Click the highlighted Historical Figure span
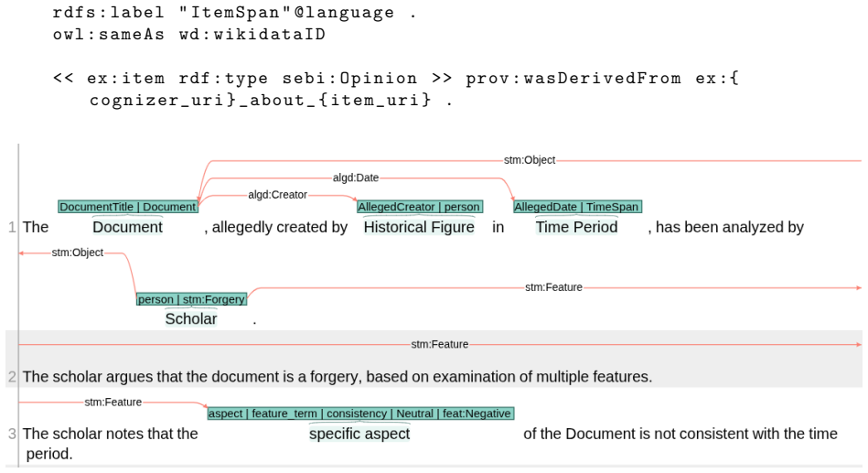Viewport: 868px width, 473px height. (x=419, y=227)
